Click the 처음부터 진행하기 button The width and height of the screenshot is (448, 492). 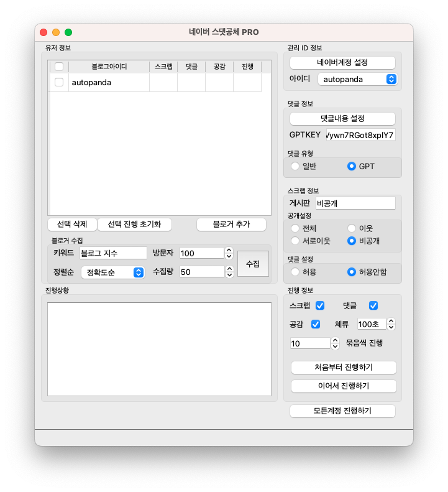pos(344,368)
